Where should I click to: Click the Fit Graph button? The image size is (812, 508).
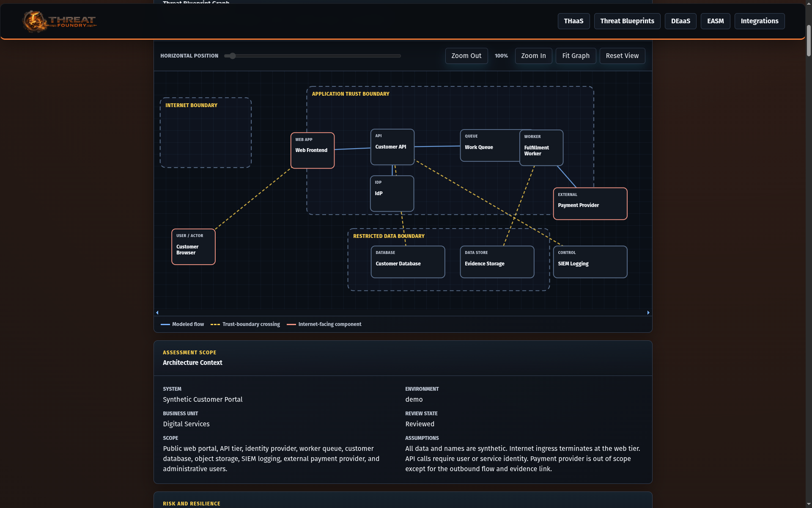tap(576, 56)
